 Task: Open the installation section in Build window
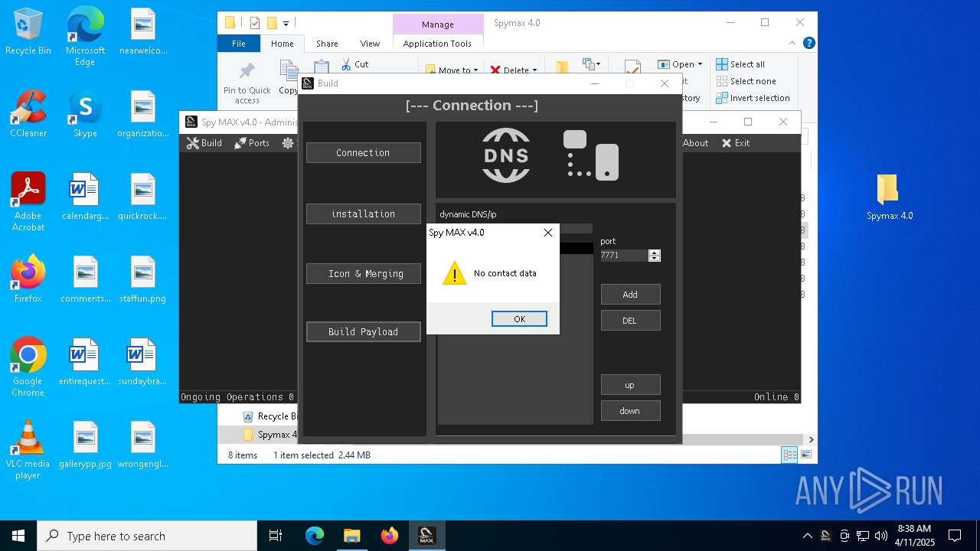[363, 214]
